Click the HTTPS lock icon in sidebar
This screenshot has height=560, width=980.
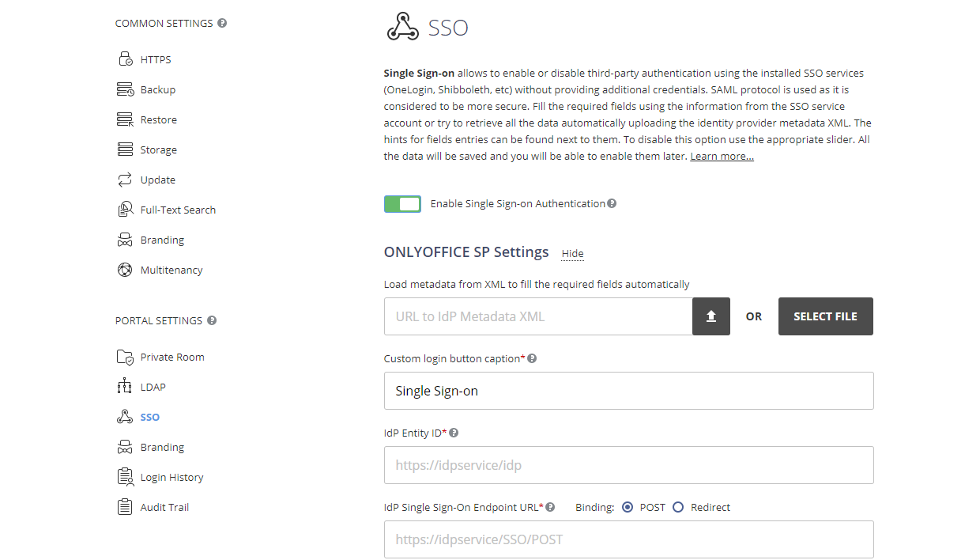click(125, 59)
